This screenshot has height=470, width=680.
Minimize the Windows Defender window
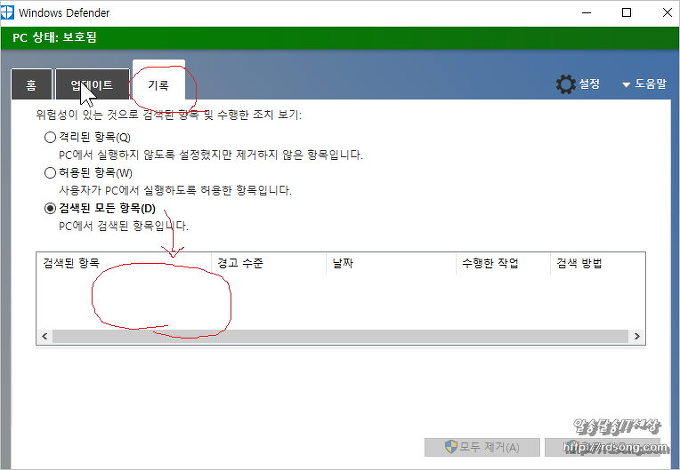[x=579, y=13]
